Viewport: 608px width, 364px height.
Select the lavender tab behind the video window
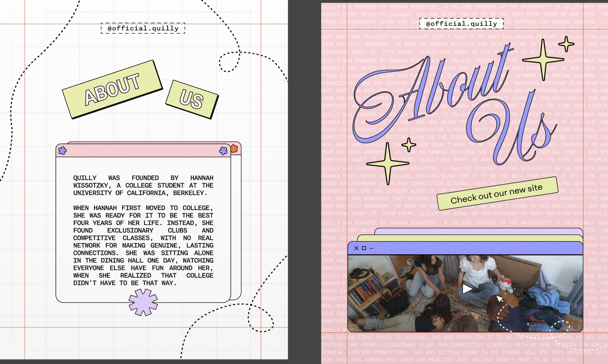pos(479,231)
